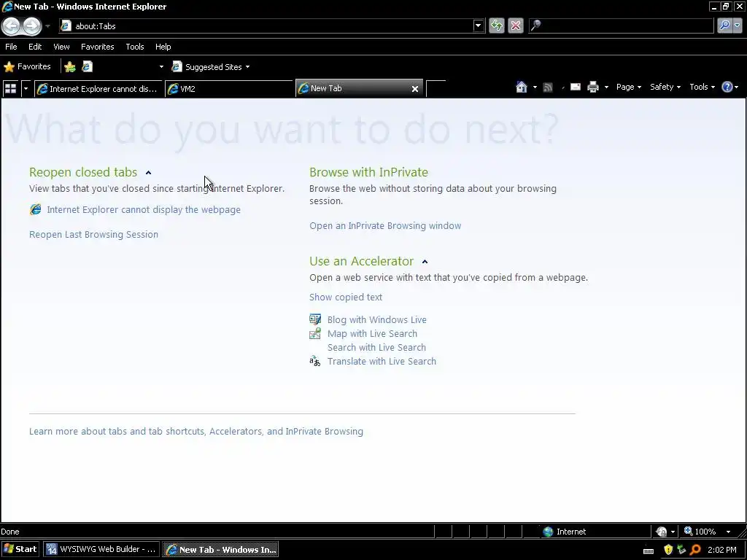Click the Read Mail envelope icon

(x=575, y=87)
